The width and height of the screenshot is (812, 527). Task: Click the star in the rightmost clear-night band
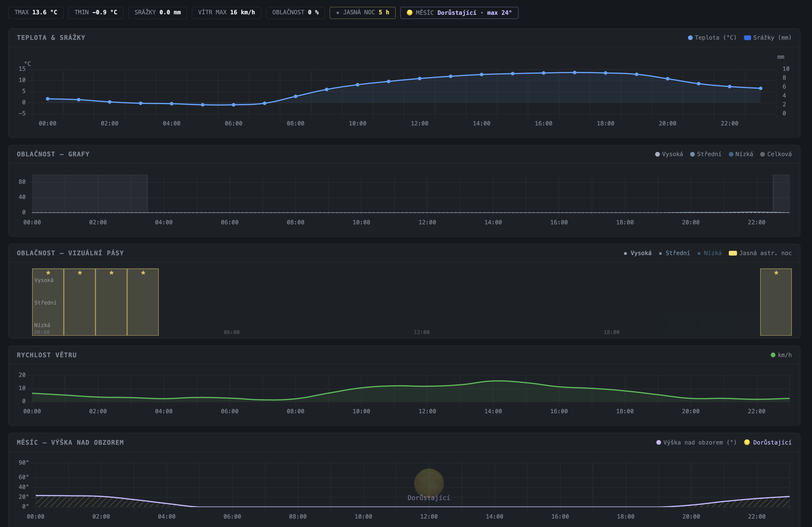[x=776, y=273]
